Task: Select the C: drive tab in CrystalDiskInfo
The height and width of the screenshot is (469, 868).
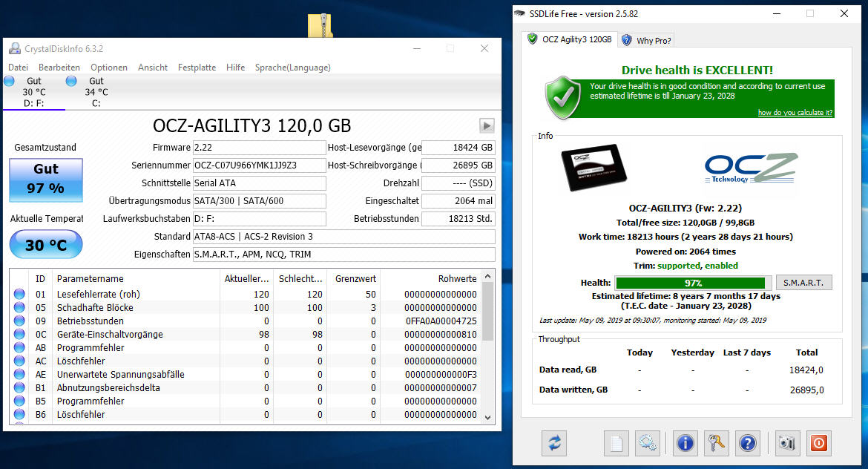Action: [98, 89]
